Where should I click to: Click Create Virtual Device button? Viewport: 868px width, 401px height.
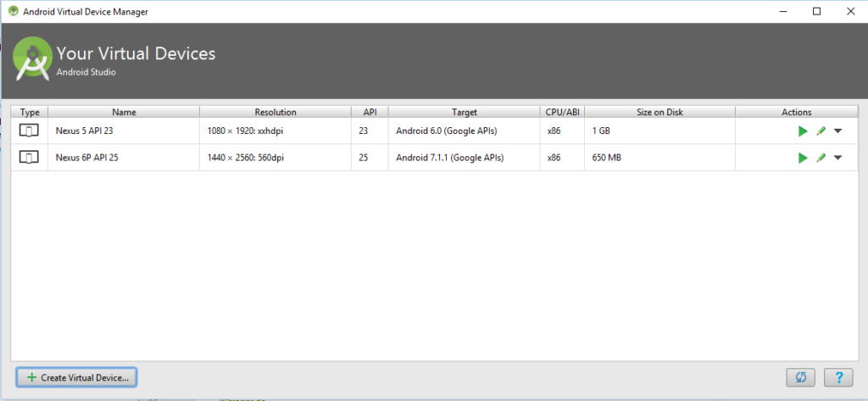(x=77, y=377)
